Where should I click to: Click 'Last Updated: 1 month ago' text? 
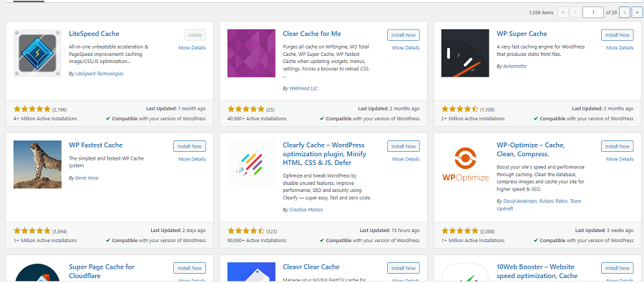click(176, 109)
